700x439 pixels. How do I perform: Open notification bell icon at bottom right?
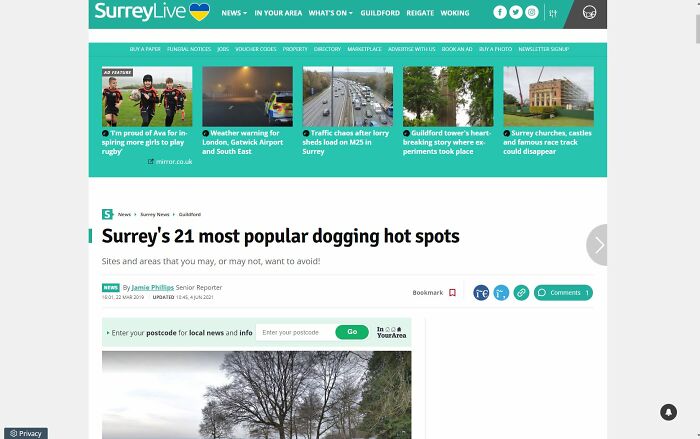(668, 412)
